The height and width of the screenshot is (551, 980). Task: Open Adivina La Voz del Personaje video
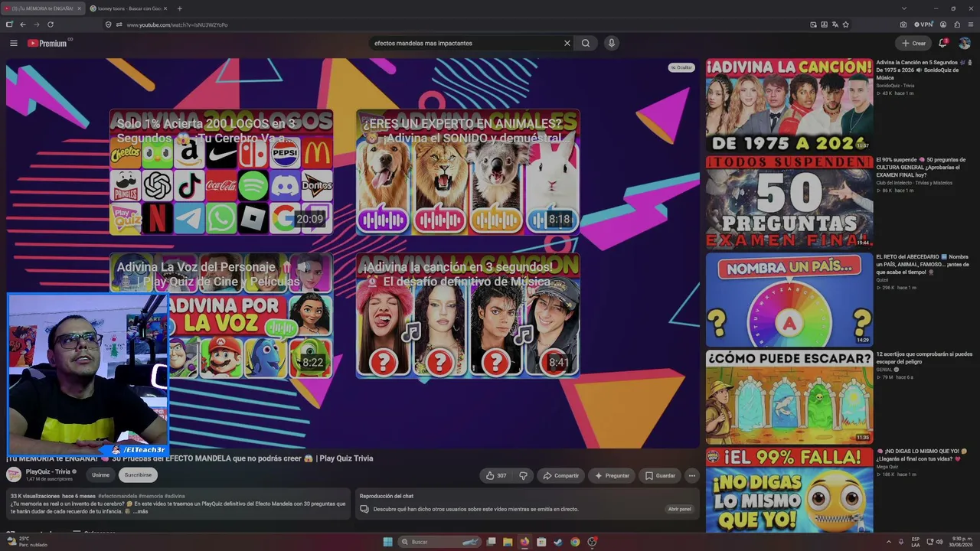(221, 316)
